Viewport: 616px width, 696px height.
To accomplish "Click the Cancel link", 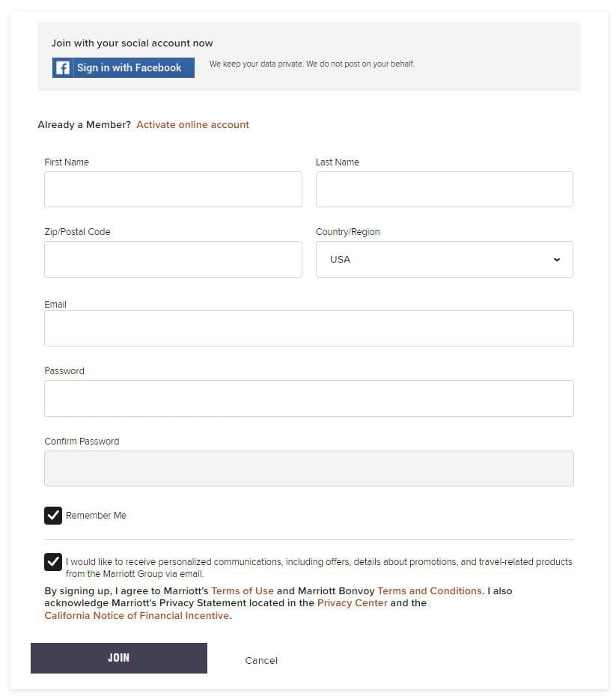I will 261,660.
